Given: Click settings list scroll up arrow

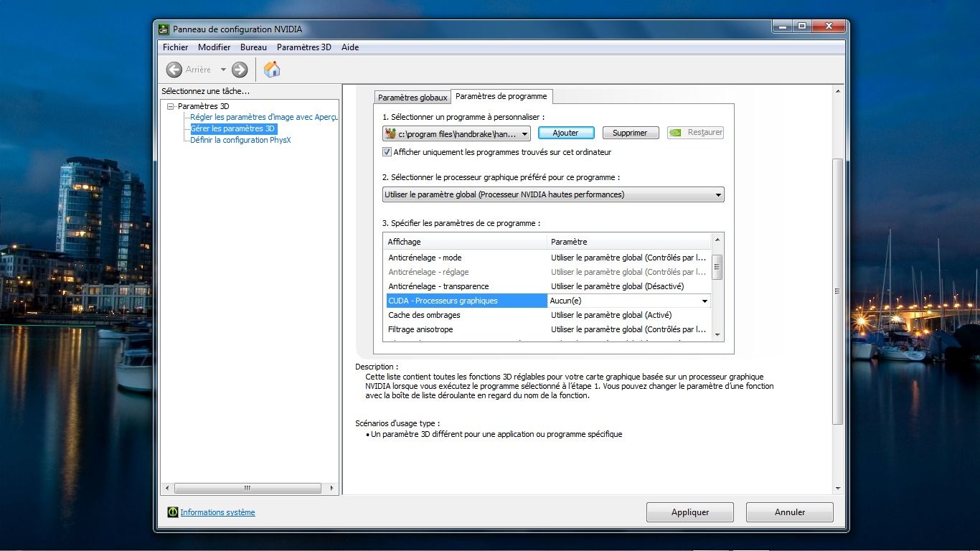Looking at the screenshot, I should 717,240.
